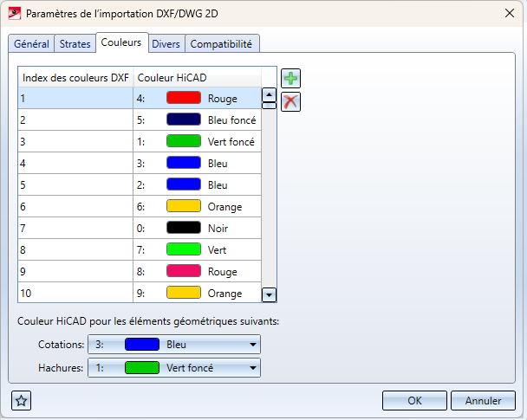527x420 pixels.
Task: Click the 'Noir' color name
Action: (x=218, y=229)
